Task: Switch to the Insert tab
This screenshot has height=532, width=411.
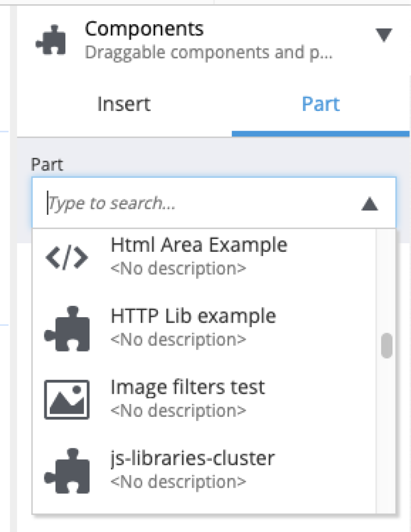Action: point(124,104)
